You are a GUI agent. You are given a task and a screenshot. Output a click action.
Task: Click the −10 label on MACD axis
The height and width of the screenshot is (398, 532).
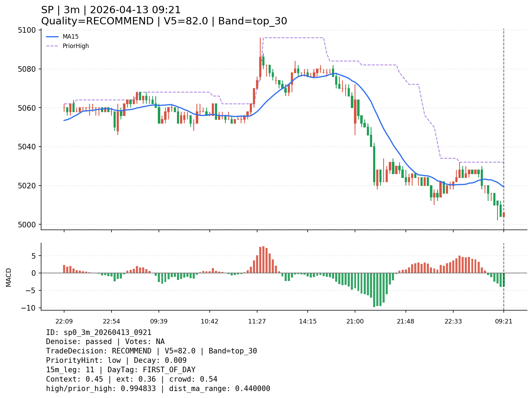(x=29, y=308)
